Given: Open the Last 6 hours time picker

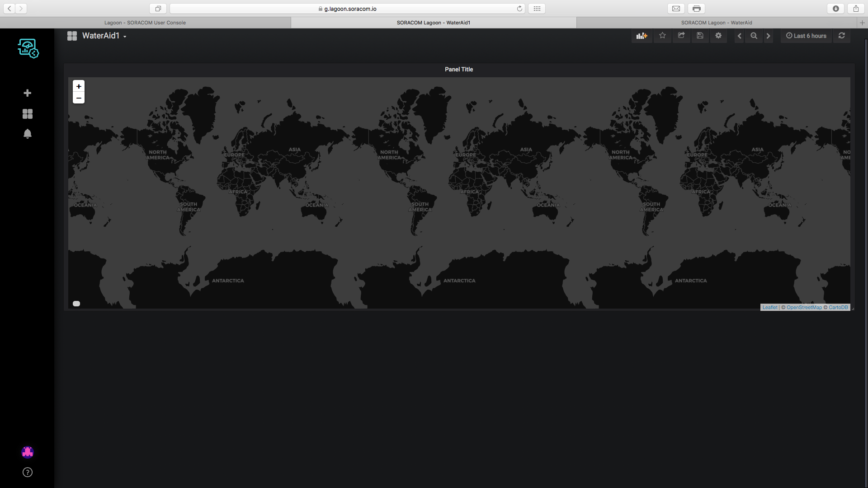Looking at the screenshot, I should pos(806,36).
